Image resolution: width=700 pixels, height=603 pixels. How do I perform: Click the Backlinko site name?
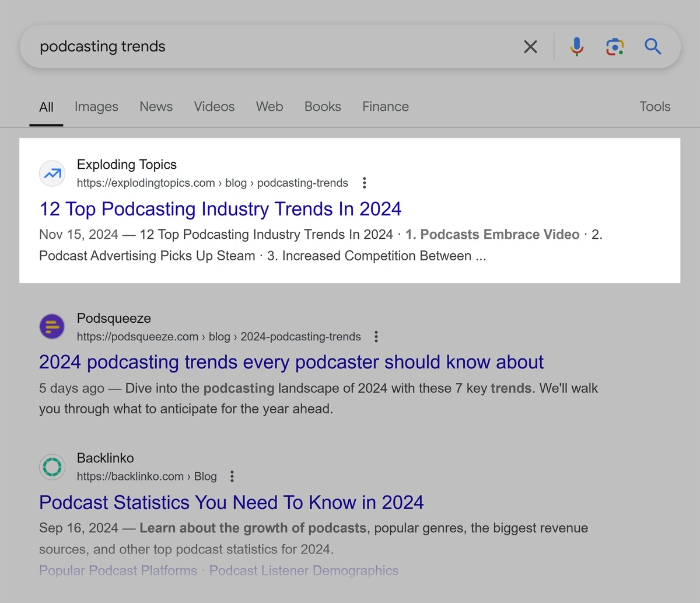(x=106, y=458)
